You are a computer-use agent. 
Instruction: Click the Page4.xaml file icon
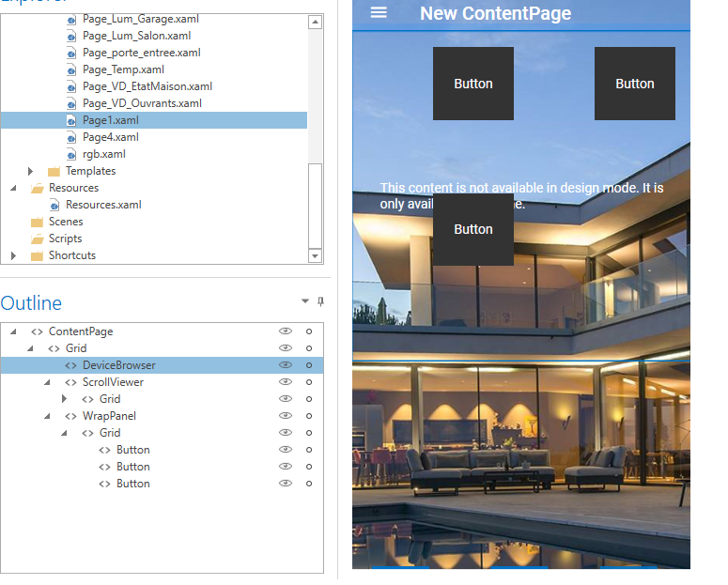[x=71, y=137]
